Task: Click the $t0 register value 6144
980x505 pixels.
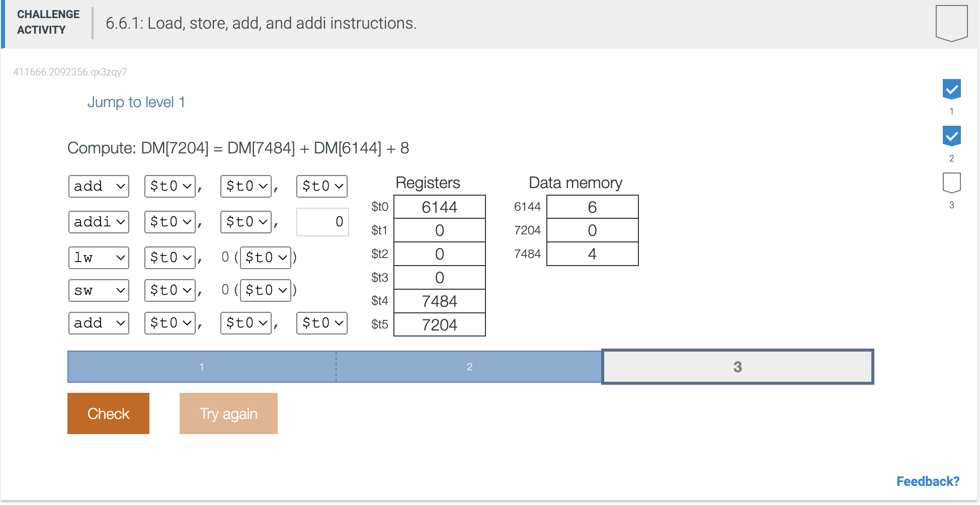Action: pos(440,207)
